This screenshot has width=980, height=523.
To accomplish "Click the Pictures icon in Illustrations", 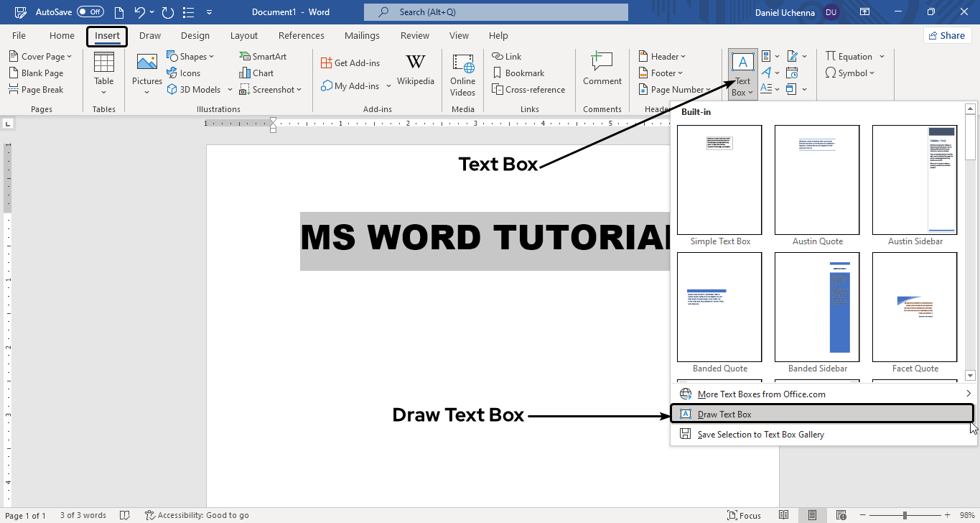I will pos(146,63).
